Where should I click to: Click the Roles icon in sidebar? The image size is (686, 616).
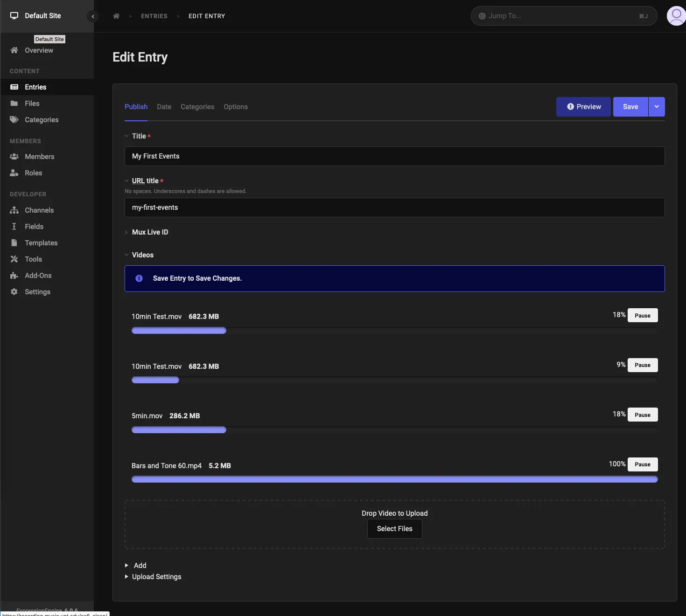point(14,173)
